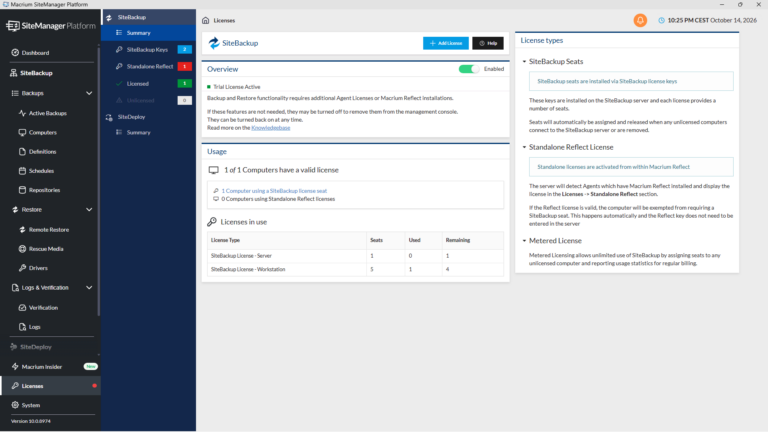Click 'Version 10.0.0974' text
Screen dimensions: 768x432
[31, 421]
